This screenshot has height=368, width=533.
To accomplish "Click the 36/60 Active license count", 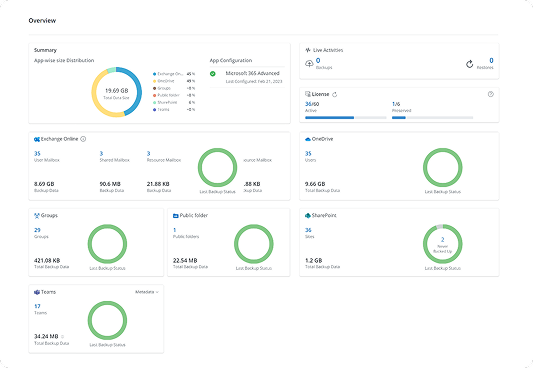I will point(312,104).
